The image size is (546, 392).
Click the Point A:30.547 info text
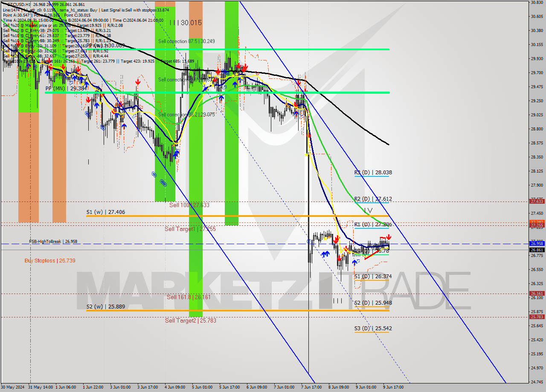coord(17,15)
